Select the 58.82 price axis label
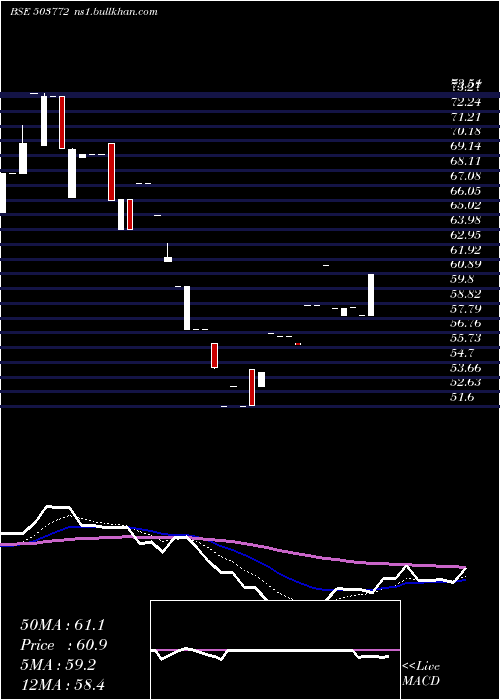Viewport: 500px width, 700px height. [x=466, y=294]
